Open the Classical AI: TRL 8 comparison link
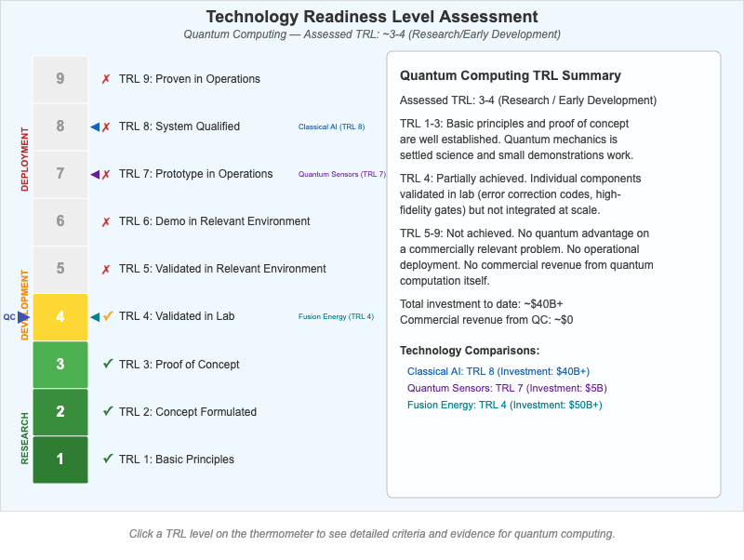 coord(498,371)
